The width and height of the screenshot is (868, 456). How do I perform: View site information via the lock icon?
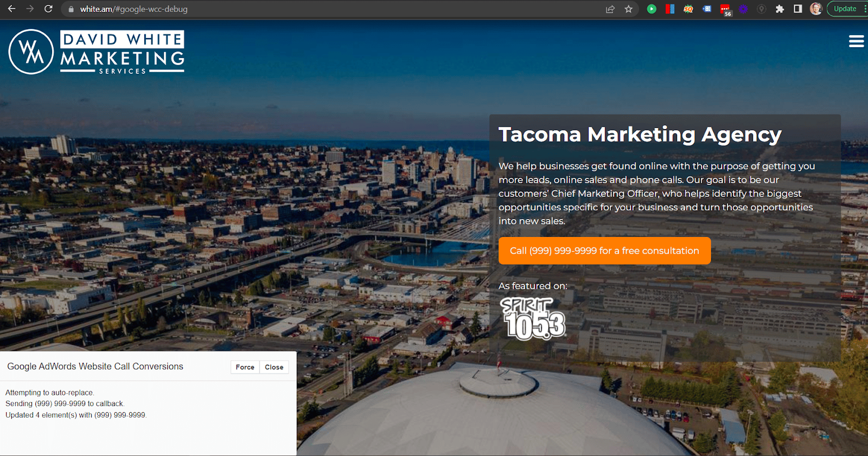pyautogui.click(x=71, y=9)
